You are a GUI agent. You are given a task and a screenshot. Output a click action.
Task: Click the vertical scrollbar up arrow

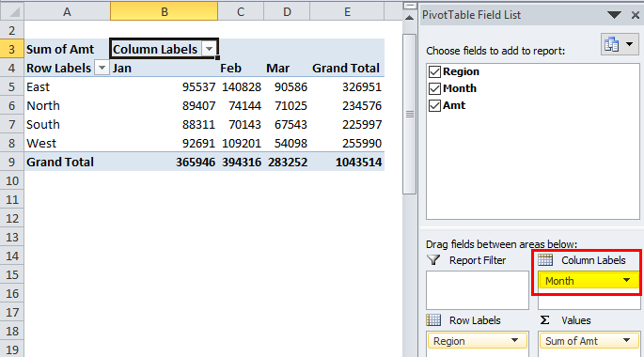point(410,18)
